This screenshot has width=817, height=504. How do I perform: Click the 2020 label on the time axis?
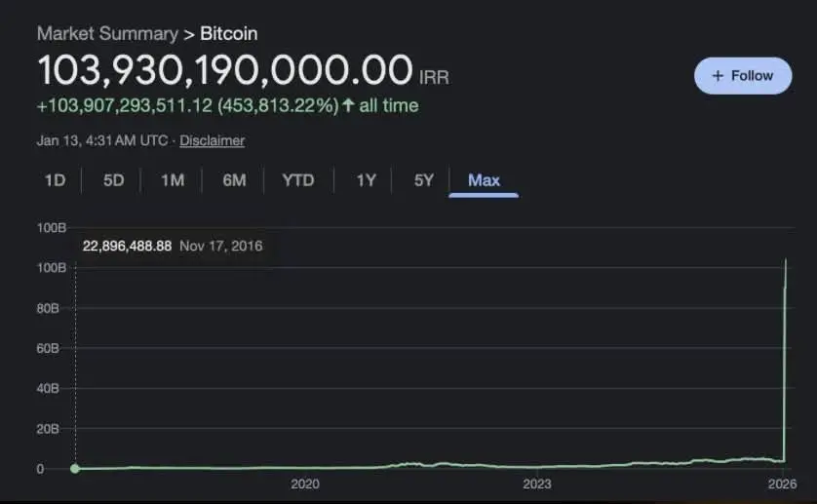coord(305,485)
